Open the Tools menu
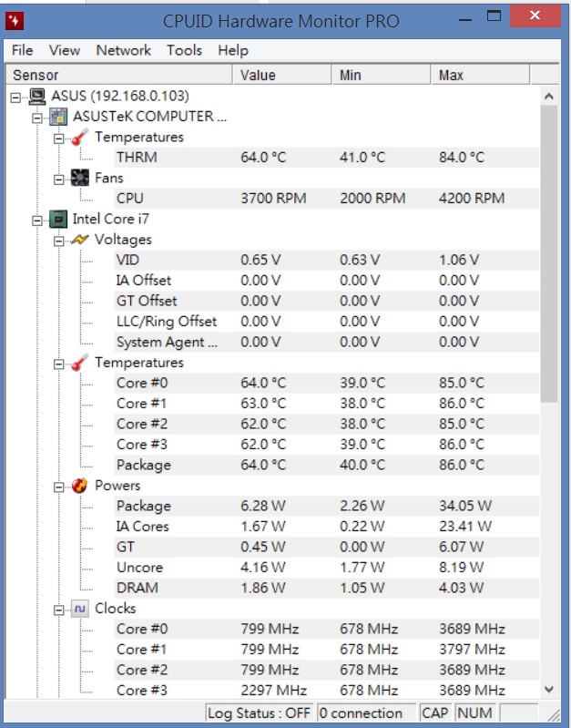 184,50
